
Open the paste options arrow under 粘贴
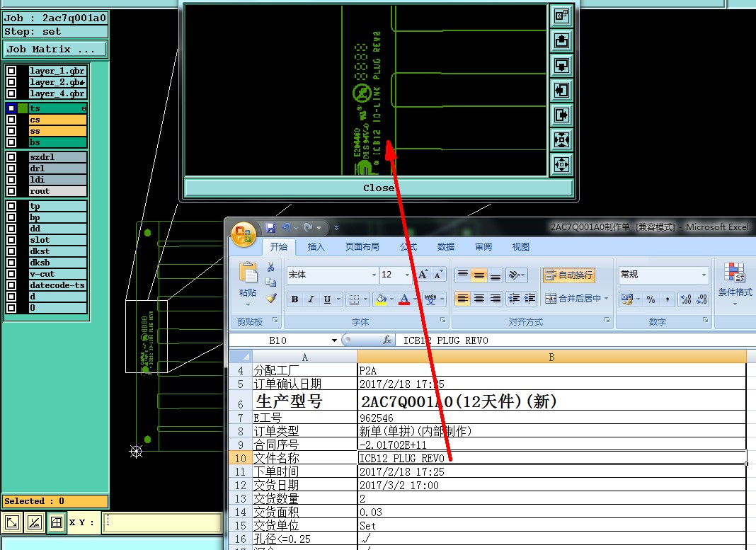tap(248, 304)
